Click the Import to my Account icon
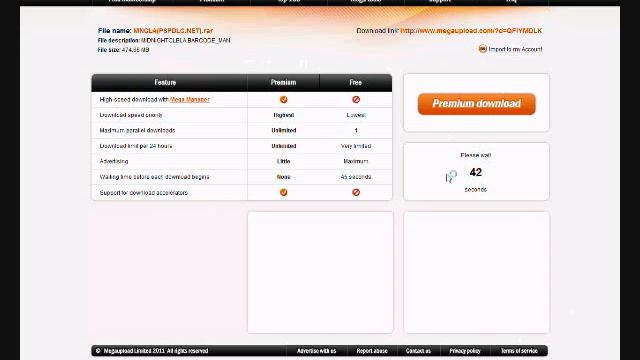This screenshot has width=640, height=360. tap(482, 49)
